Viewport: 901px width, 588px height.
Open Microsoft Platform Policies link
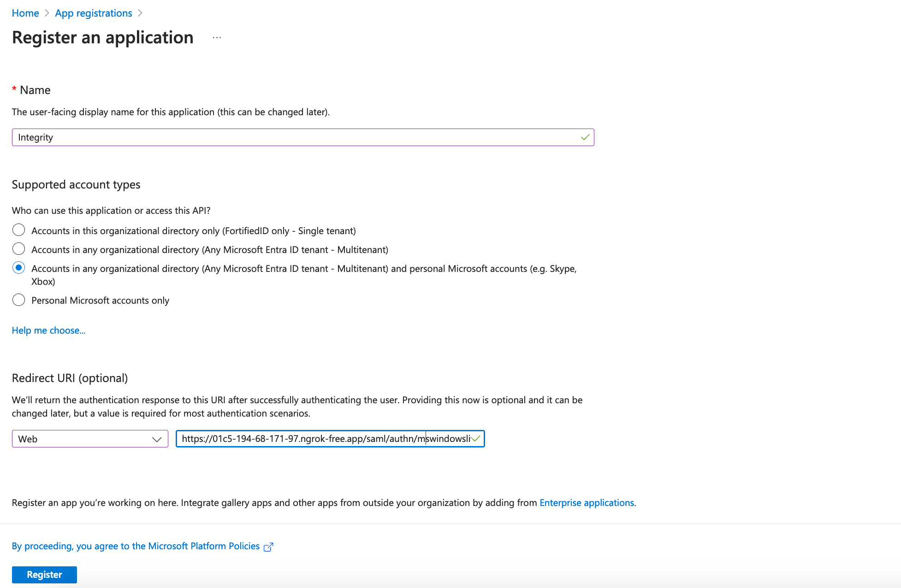click(136, 546)
